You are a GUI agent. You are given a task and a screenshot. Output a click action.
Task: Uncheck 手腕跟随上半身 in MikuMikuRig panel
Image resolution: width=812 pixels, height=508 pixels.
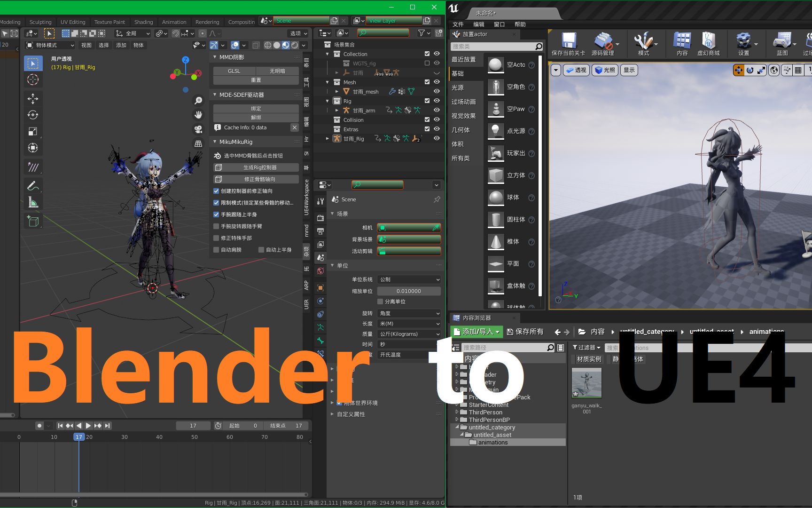pos(216,214)
